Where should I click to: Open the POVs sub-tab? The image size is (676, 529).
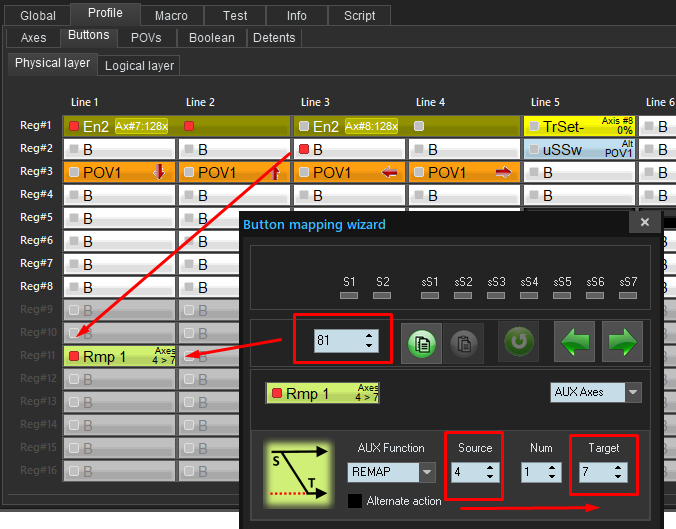click(146, 38)
